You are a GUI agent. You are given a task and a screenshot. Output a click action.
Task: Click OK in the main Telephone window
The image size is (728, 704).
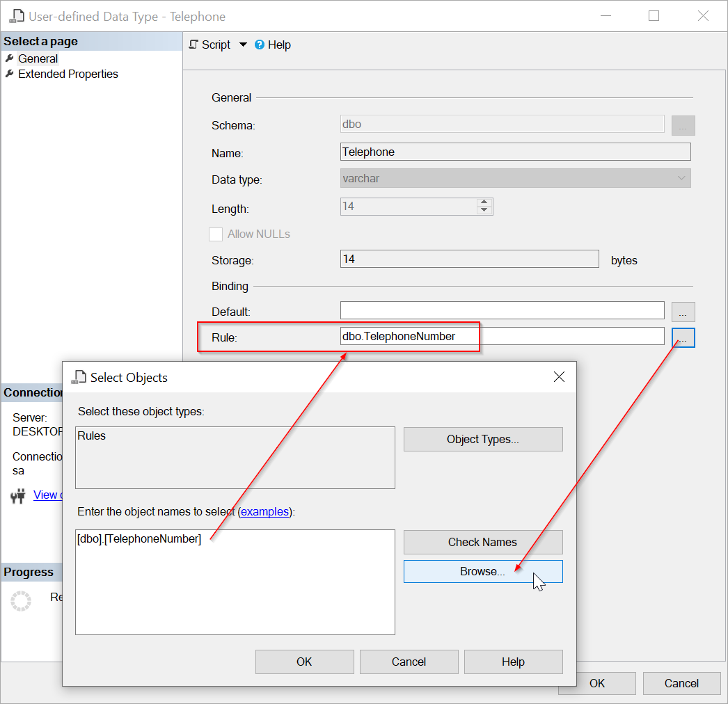597,683
